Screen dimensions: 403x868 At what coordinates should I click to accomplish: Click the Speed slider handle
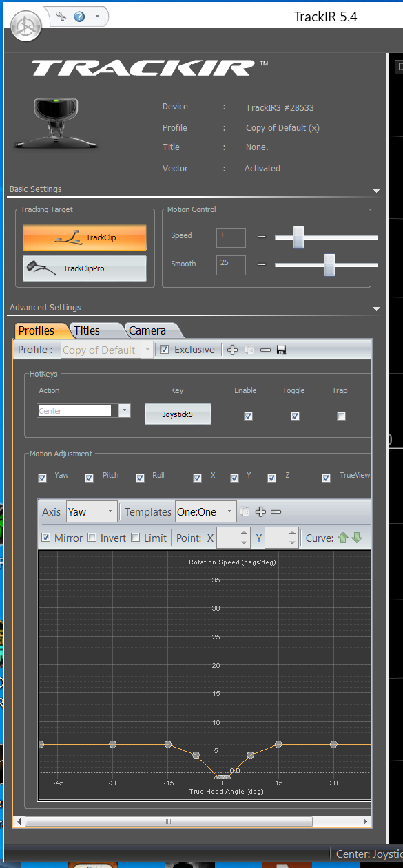click(x=298, y=237)
